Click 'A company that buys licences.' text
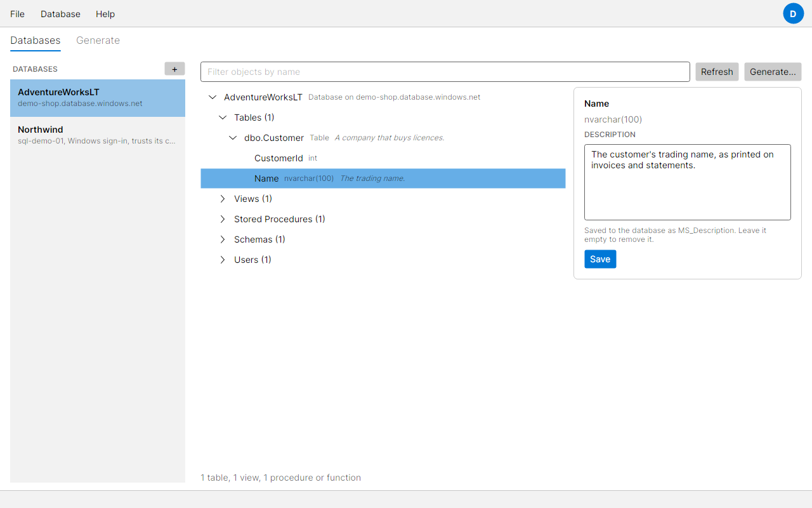Viewport: 812px width, 508px height. (390, 138)
